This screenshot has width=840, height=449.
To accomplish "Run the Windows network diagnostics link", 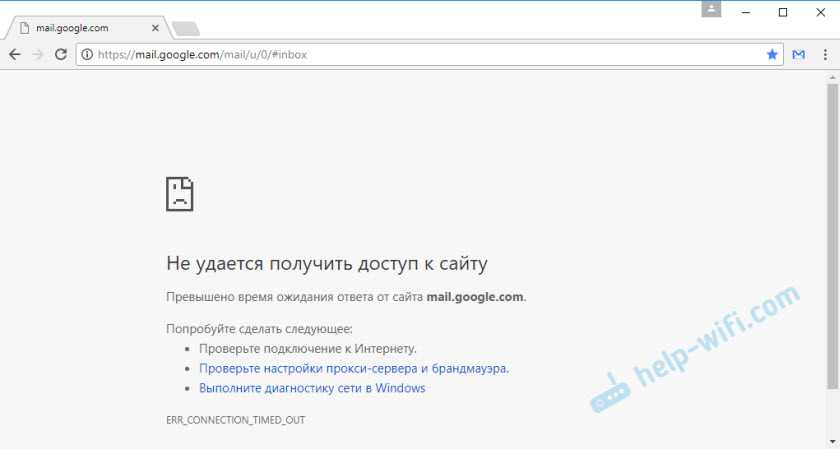I will coord(312,388).
